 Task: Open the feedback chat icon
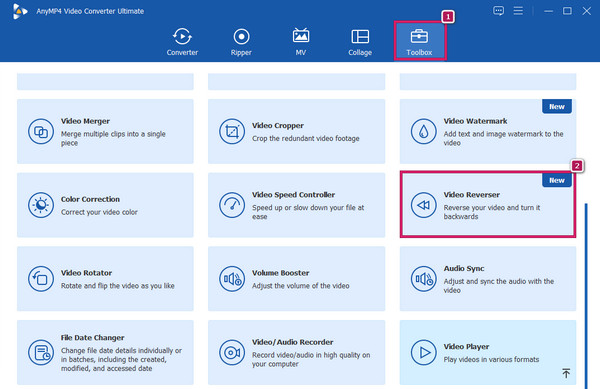[x=498, y=11]
